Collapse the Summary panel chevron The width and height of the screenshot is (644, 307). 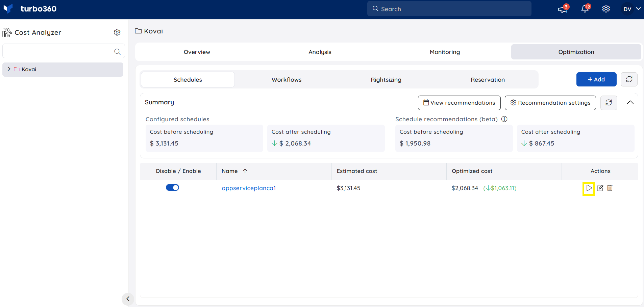coord(630,102)
